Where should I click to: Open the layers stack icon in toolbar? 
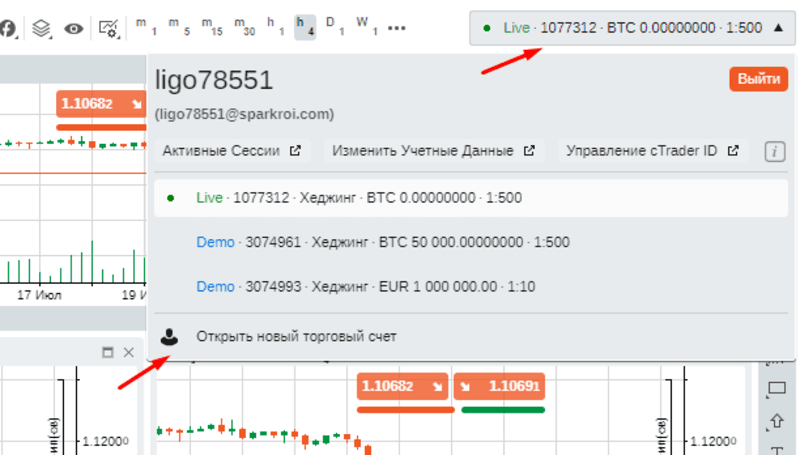click(41, 28)
